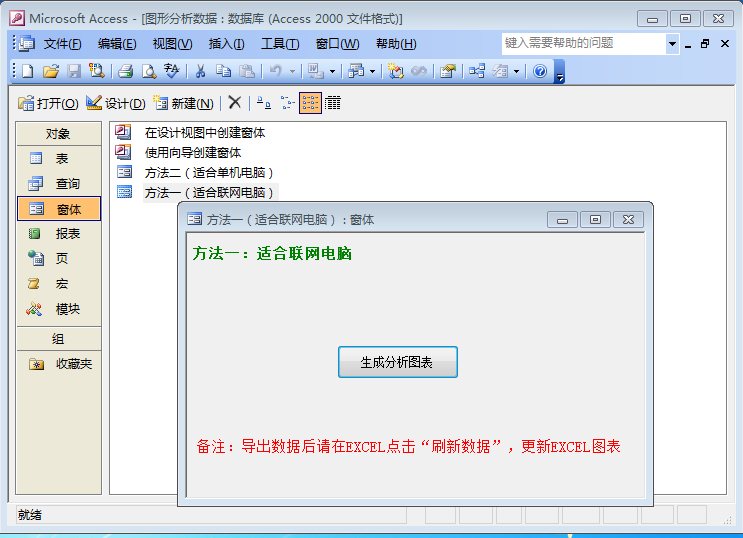Close the 方法一 form window
The height and width of the screenshot is (538, 743).
[628, 220]
